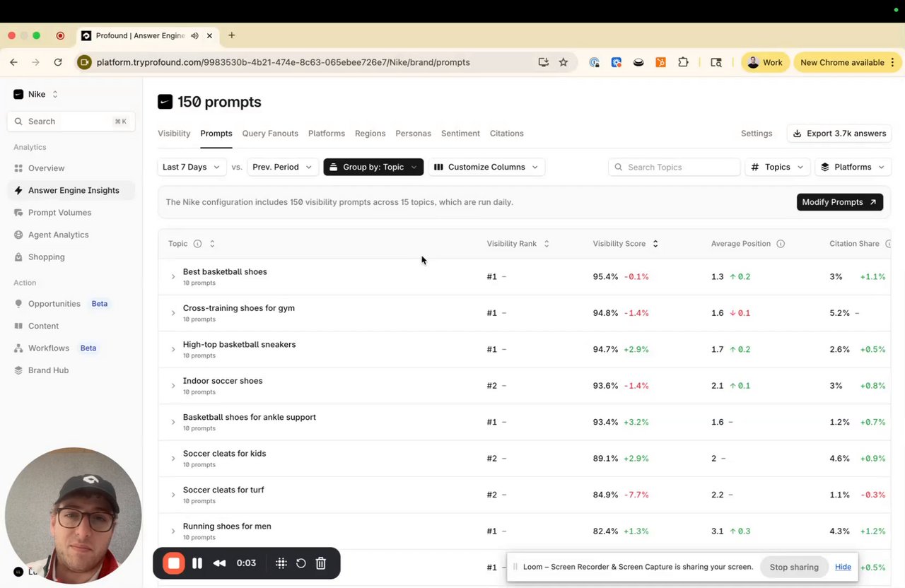
Task: Expand the Indoor soccer shoes row
Action: [x=173, y=386]
